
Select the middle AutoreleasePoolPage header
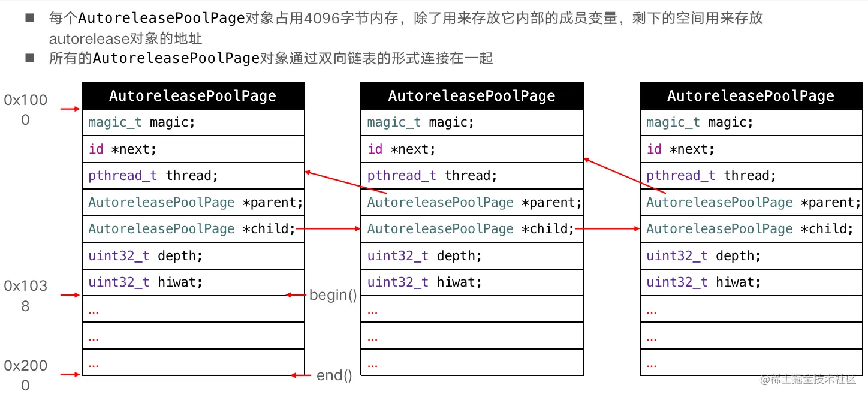pos(472,95)
